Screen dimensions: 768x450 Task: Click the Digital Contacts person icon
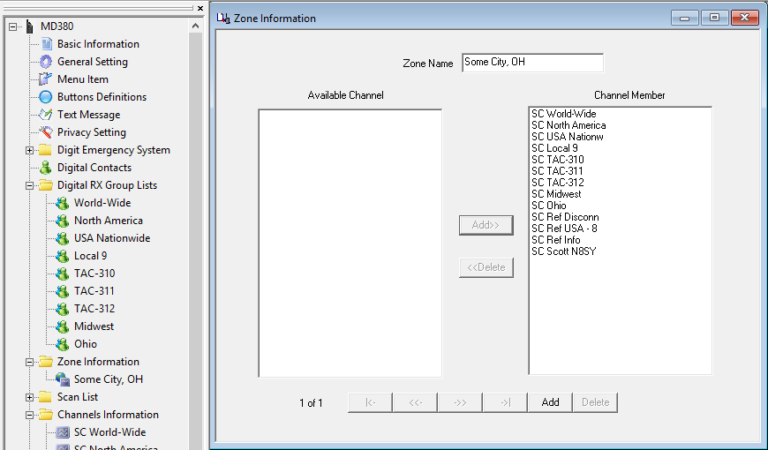[x=46, y=167]
